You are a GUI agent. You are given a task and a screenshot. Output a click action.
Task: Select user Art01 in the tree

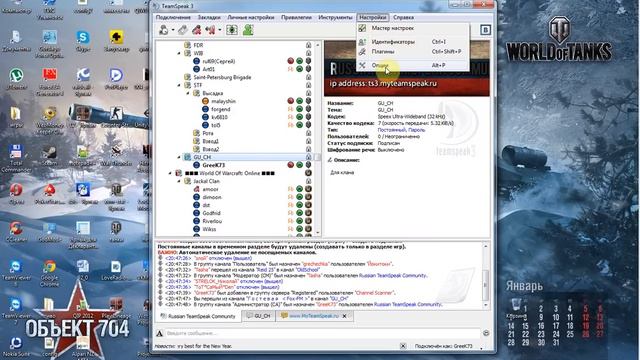point(208,69)
